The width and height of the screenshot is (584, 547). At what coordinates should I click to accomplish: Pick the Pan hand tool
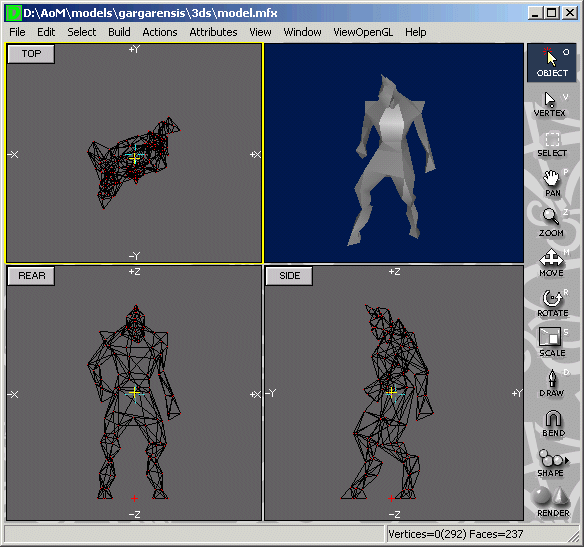552,183
